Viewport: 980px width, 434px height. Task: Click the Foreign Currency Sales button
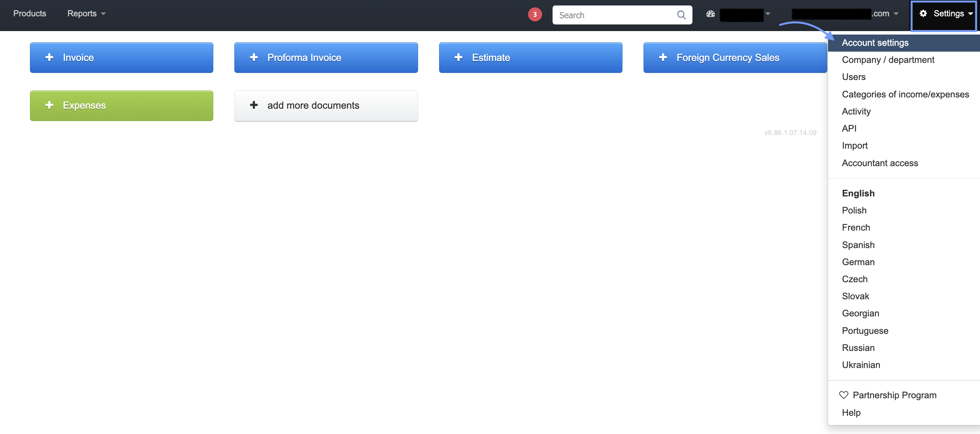coord(735,57)
